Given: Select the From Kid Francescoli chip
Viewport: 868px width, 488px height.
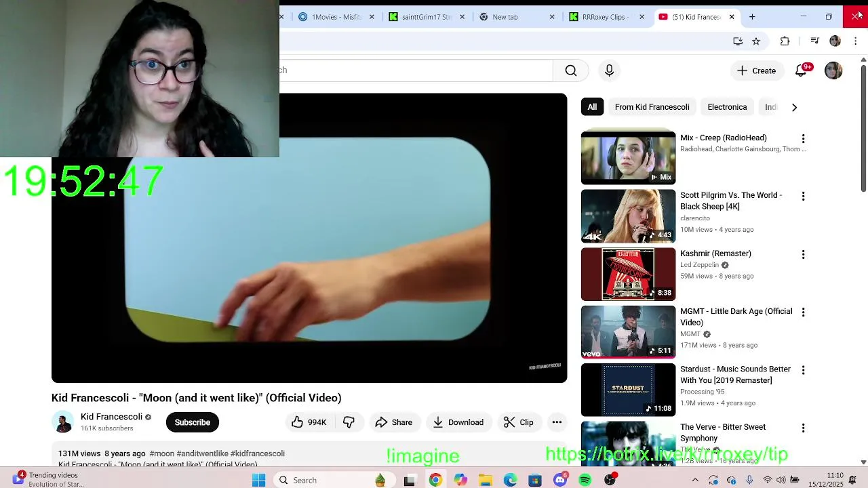Looking at the screenshot, I should pyautogui.click(x=652, y=107).
